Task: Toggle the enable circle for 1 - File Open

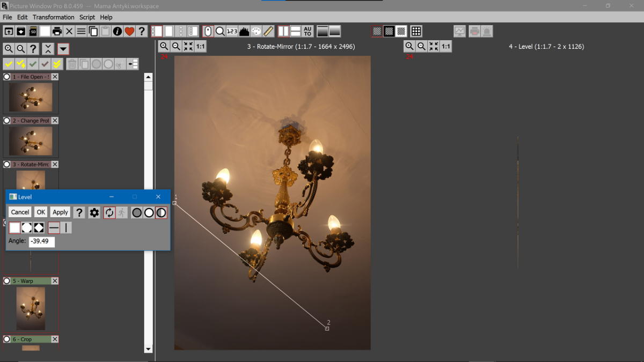Action: pyautogui.click(x=7, y=77)
